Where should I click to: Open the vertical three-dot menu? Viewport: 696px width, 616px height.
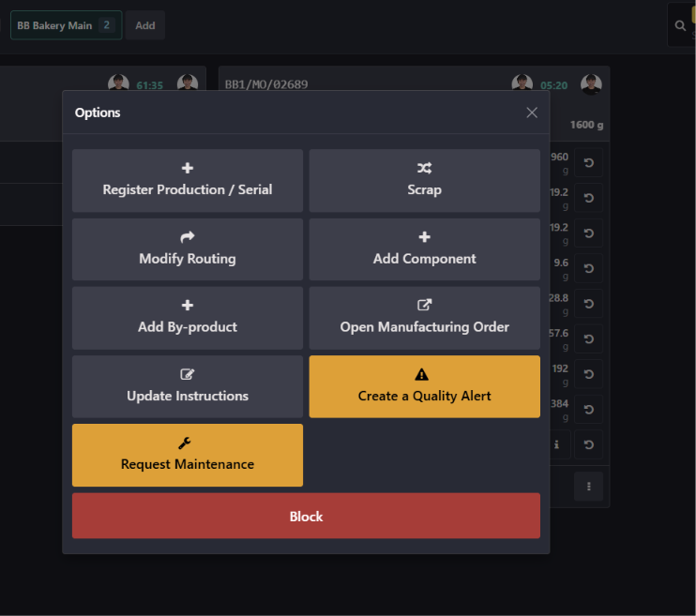tap(588, 487)
